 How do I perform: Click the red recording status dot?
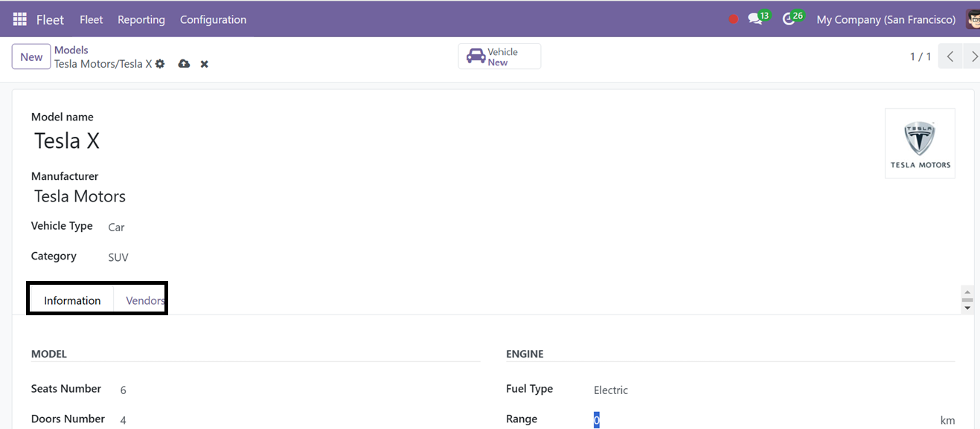click(x=734, y=19)
